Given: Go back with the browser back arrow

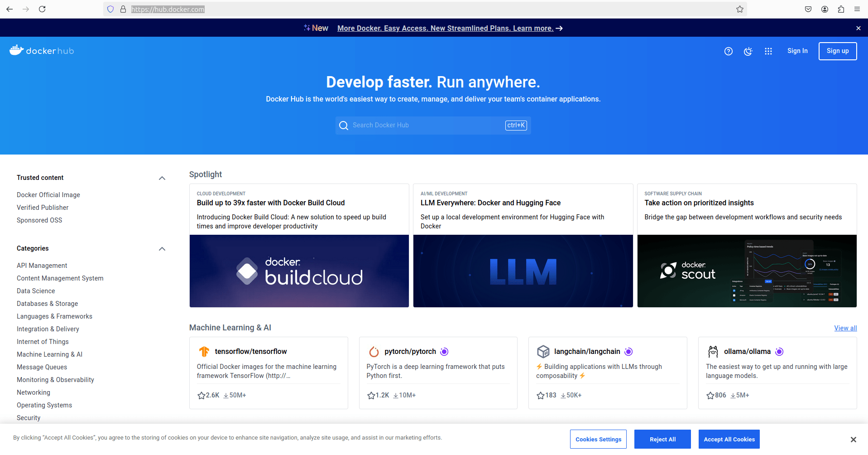Looking at the screenshot, I should click(10, 9).
